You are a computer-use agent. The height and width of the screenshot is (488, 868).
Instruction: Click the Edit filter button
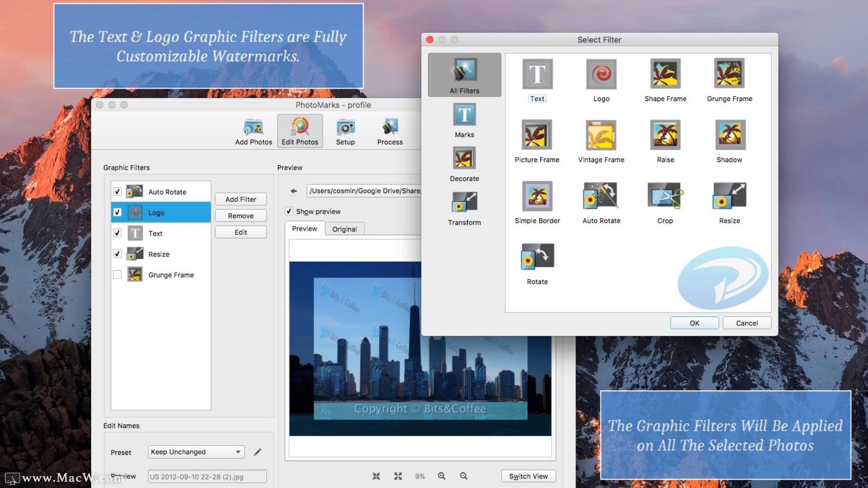click(x=241, y=232)
